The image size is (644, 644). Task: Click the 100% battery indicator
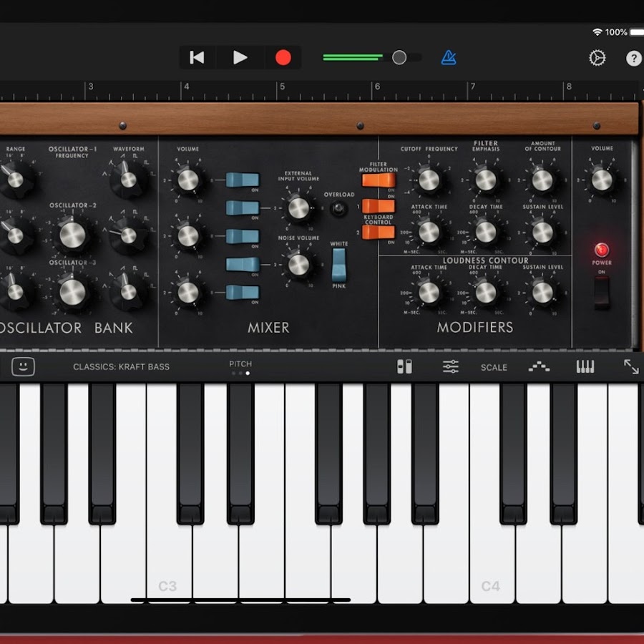(x=624, y=32)
